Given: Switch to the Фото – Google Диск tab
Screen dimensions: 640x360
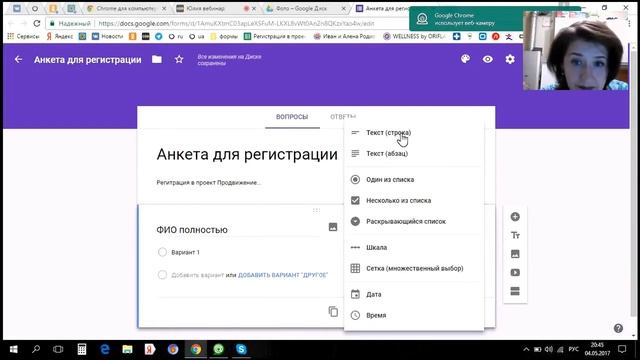Looking at the screenshot, I should pos(305,8).
